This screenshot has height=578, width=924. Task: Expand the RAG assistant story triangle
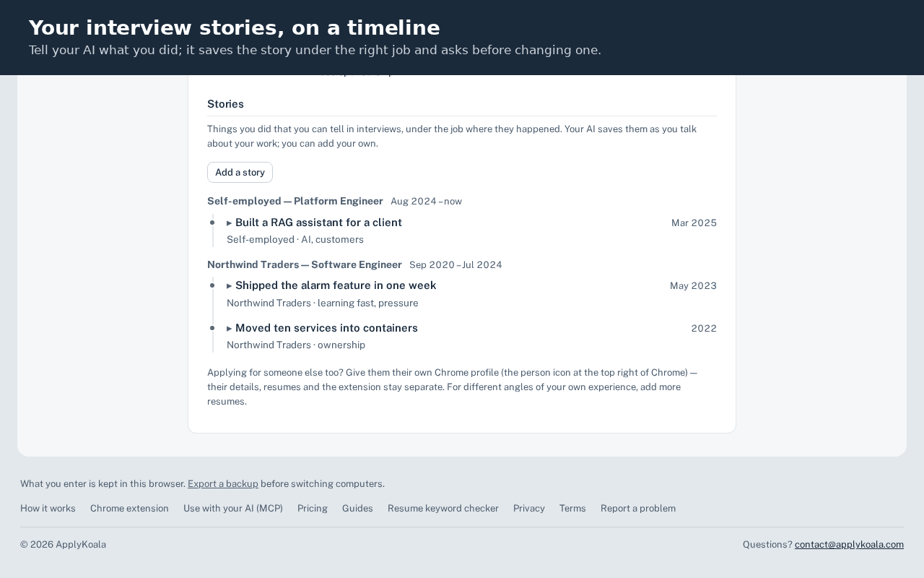[230, 223]
